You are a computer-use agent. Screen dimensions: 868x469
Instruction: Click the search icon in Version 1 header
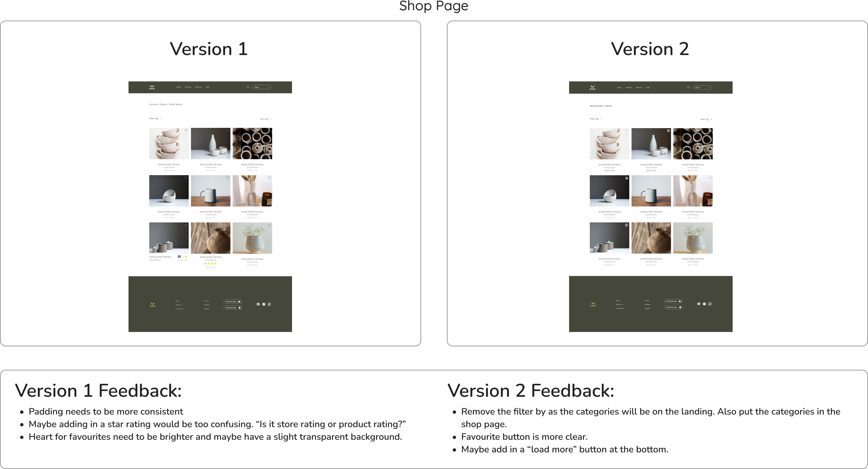(248, 87)
